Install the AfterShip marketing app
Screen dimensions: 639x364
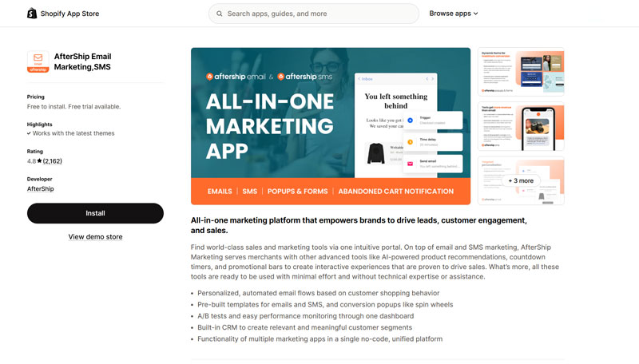click(x=95, y=213)
